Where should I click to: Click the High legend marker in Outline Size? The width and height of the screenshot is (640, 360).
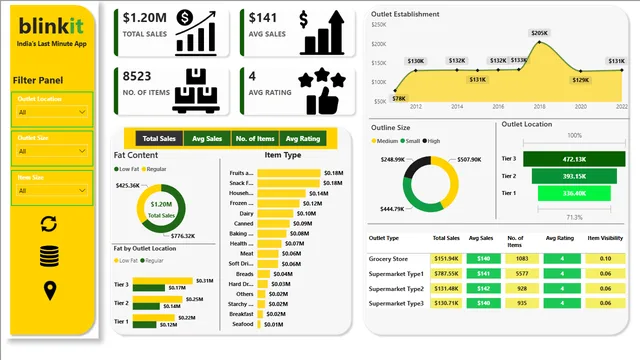[x=424, y=141]
